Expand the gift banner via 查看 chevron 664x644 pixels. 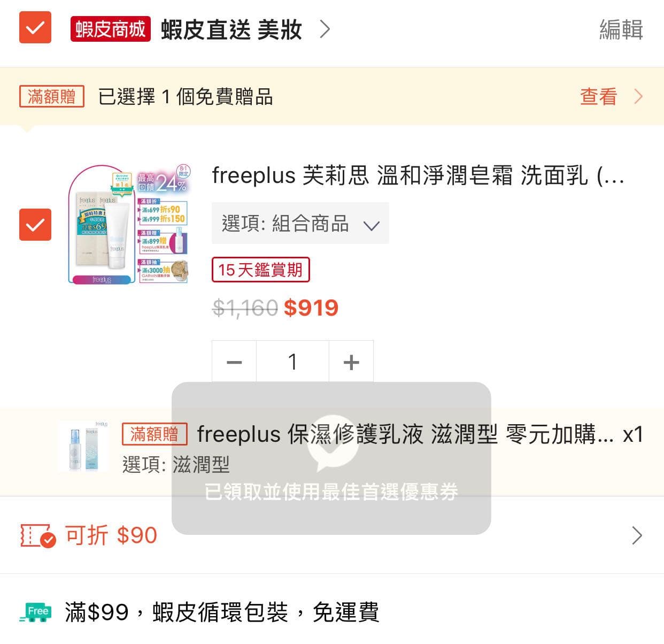[x=638, y=97]
